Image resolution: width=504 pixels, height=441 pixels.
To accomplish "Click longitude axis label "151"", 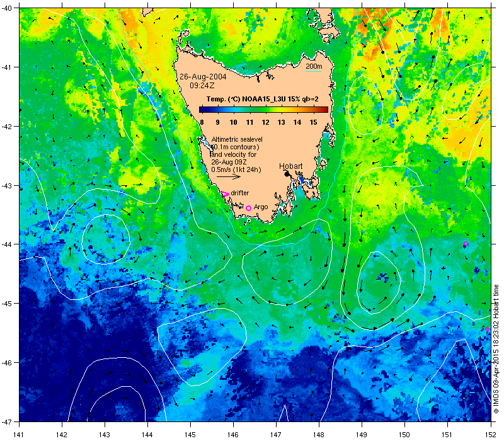I will (448, 435).
